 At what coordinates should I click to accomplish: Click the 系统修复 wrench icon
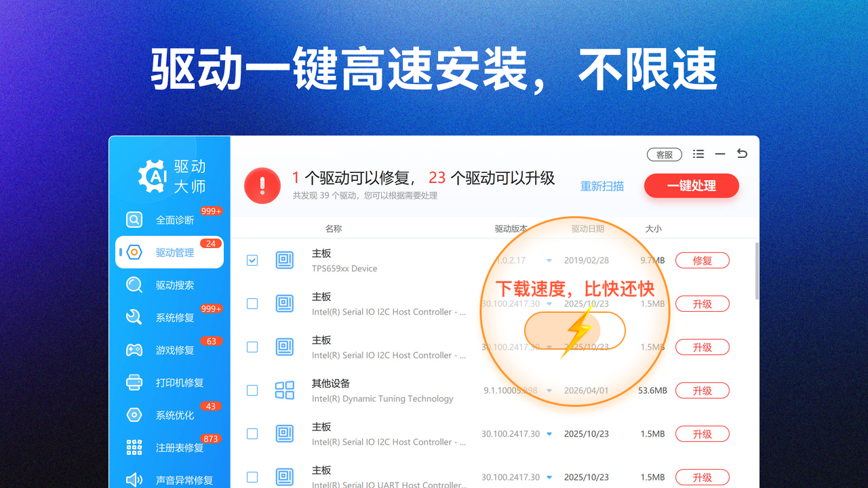pyautogui.click(x=134, y=317)
